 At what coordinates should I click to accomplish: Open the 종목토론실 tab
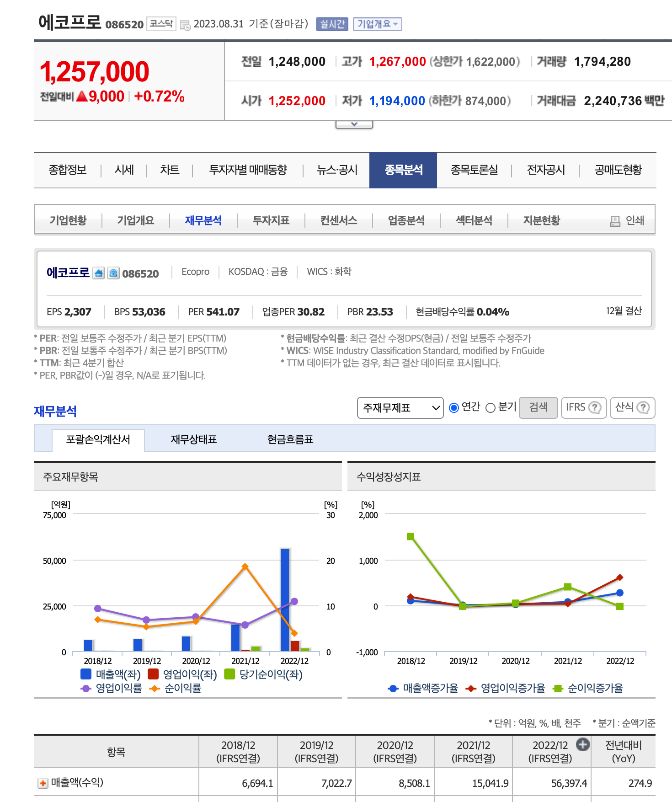coord(474,170)
